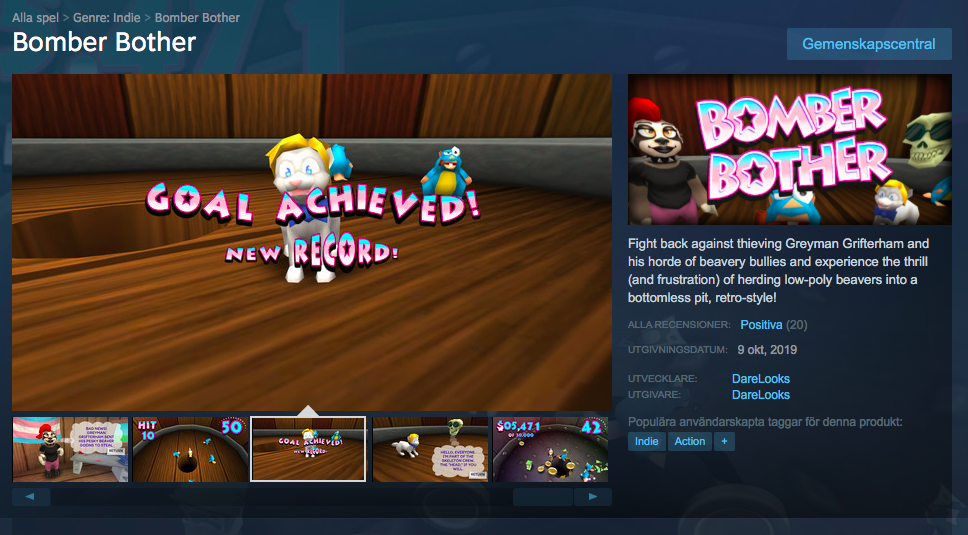Click the game description starting 'Fight back against'
The width and height of the screenshot is (968, 535).
click(778, 270)
